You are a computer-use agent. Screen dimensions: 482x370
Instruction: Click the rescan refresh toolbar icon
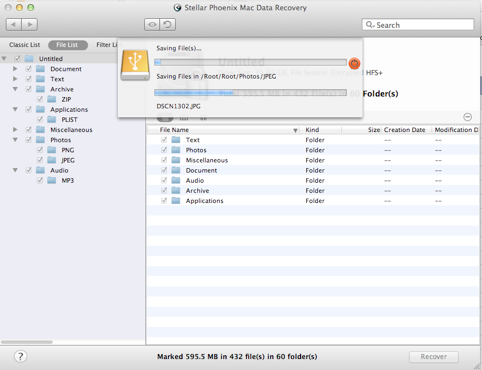[x=168, y=24]
